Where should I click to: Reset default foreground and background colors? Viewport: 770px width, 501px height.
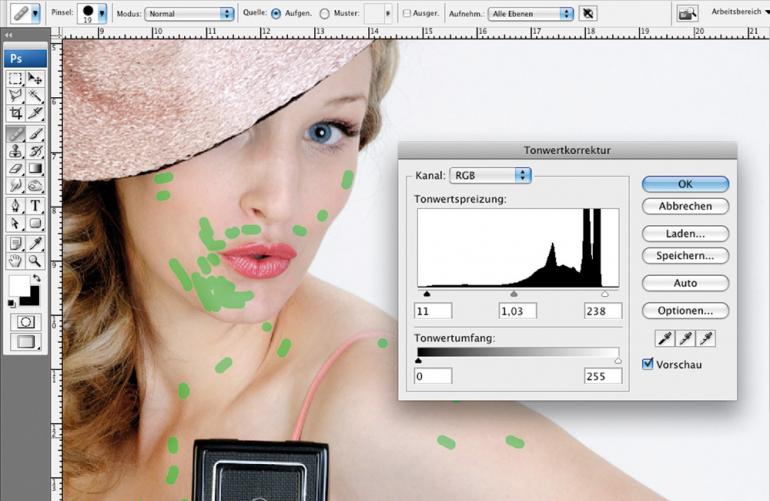[11, 303]
